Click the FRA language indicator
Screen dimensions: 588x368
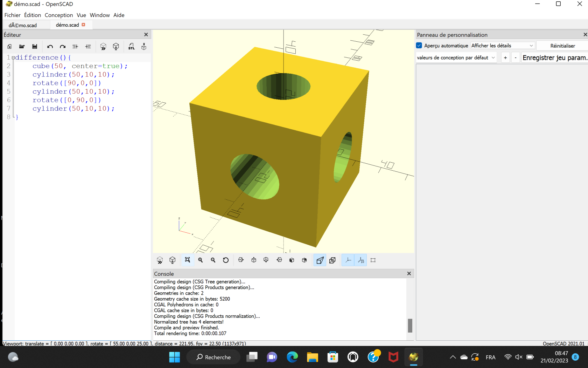(490, 357)
